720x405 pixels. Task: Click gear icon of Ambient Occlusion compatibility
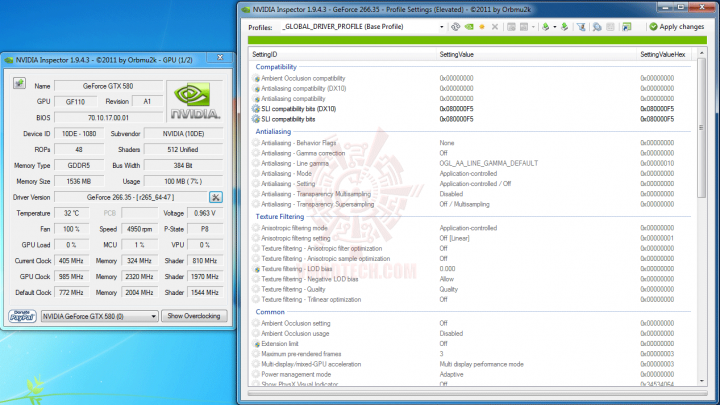point(256,79)
